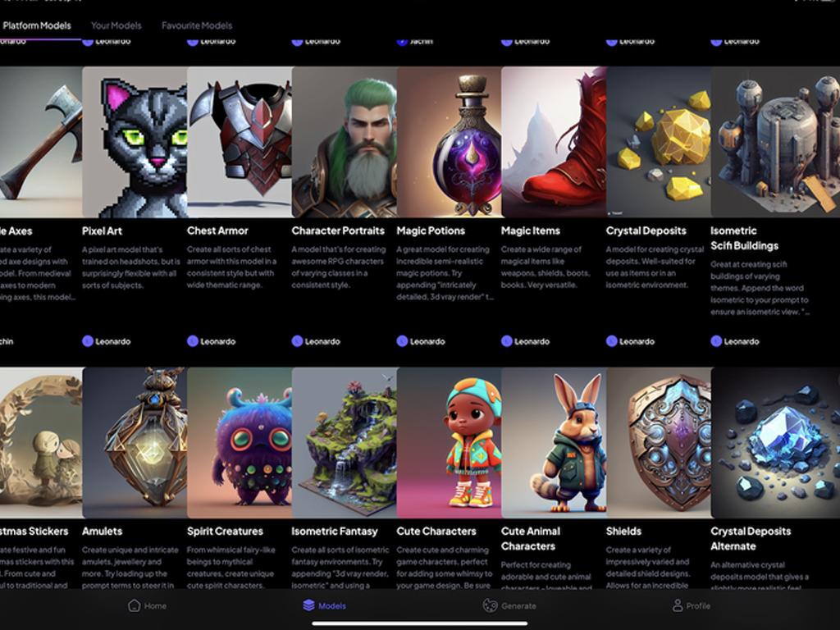Select the Character Portraits thumbnail
Screen dimensions: 840x630
coord(345,142)
